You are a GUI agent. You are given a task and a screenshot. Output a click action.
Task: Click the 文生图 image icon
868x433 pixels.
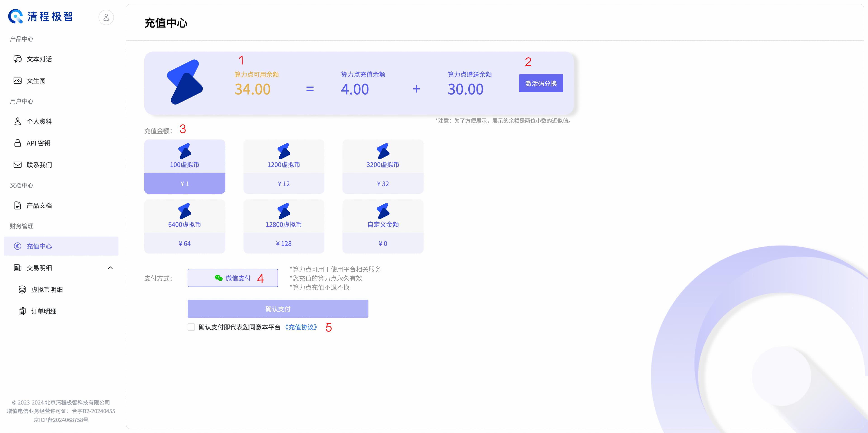18,81
